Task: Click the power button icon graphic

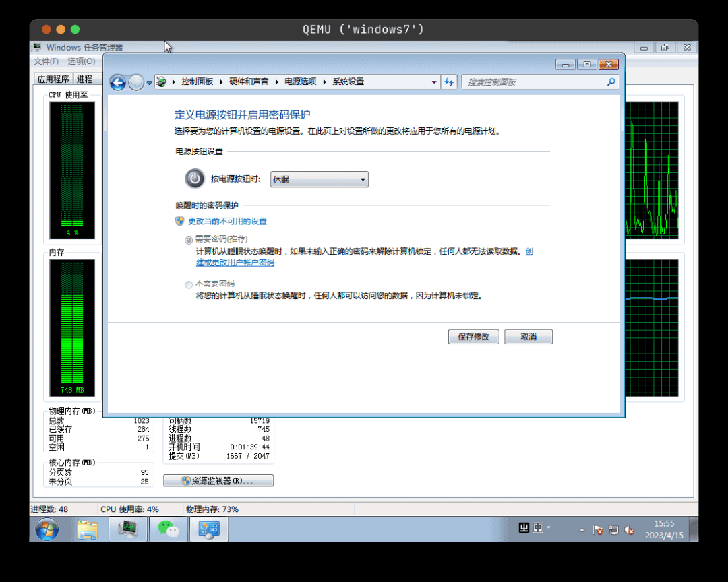Action: [195, 179]
